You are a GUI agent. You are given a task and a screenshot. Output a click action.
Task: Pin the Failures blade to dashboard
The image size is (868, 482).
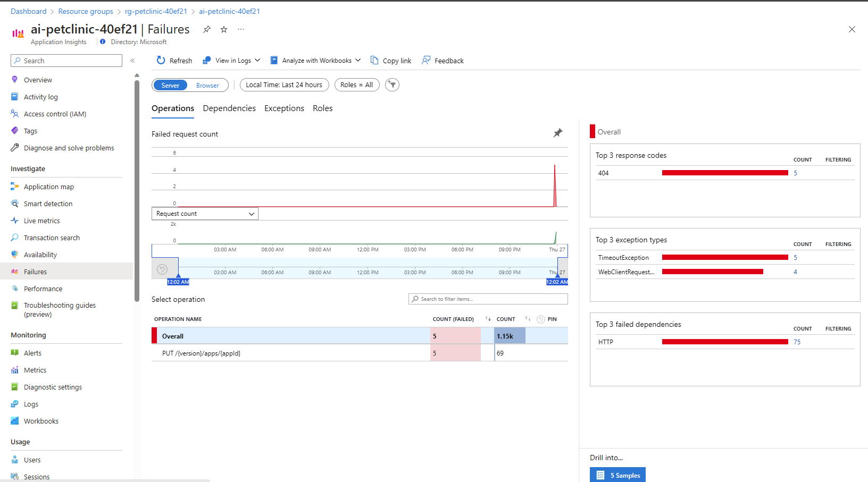coord(207,29)
